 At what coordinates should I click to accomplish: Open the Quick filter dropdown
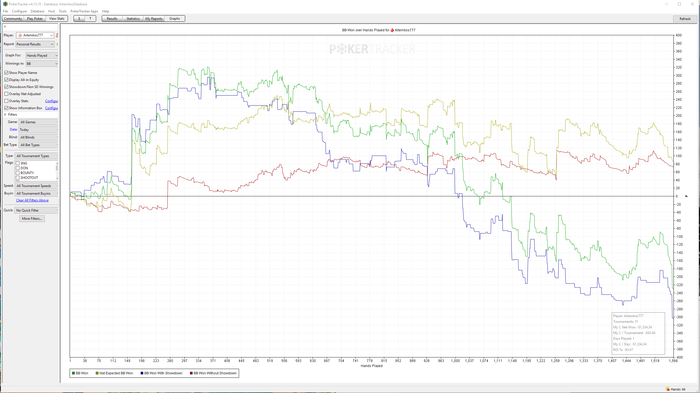click(x=37, y=210)
